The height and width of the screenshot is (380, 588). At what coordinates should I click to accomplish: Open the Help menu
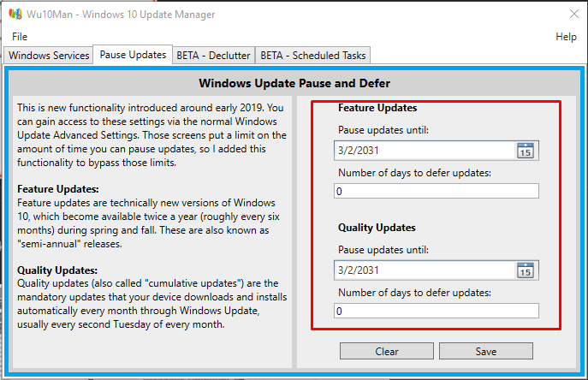tap(566, 37)
